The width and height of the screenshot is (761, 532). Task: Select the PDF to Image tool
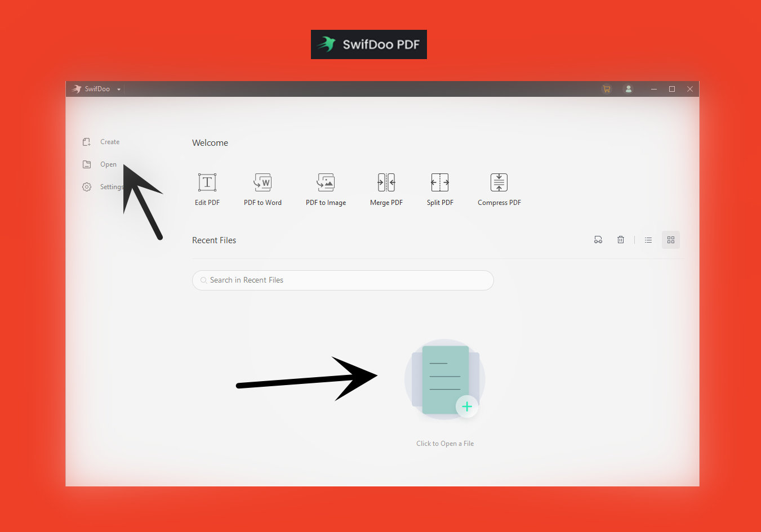(326, 190)
